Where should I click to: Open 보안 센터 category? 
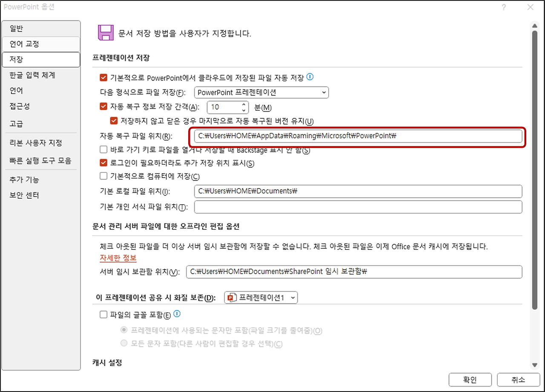tap(40, 195)
